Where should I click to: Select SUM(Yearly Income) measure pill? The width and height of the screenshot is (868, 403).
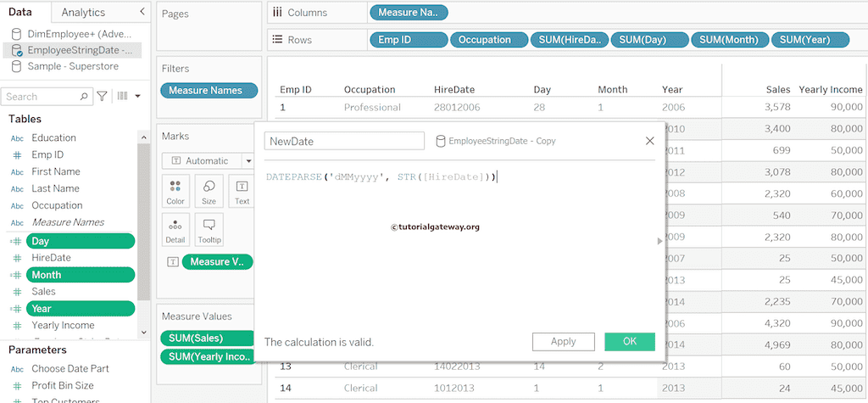[209, 356]
